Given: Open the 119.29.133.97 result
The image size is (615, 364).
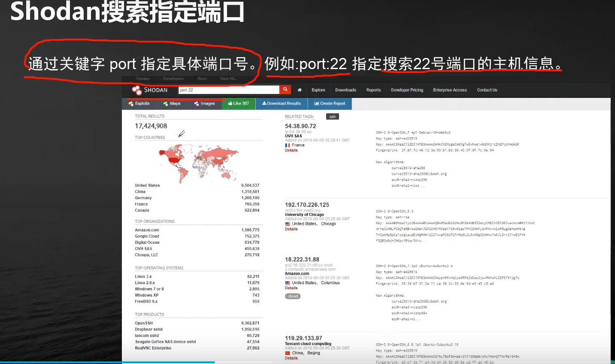Looking at the screenshot, I should (x=303, y=338).
